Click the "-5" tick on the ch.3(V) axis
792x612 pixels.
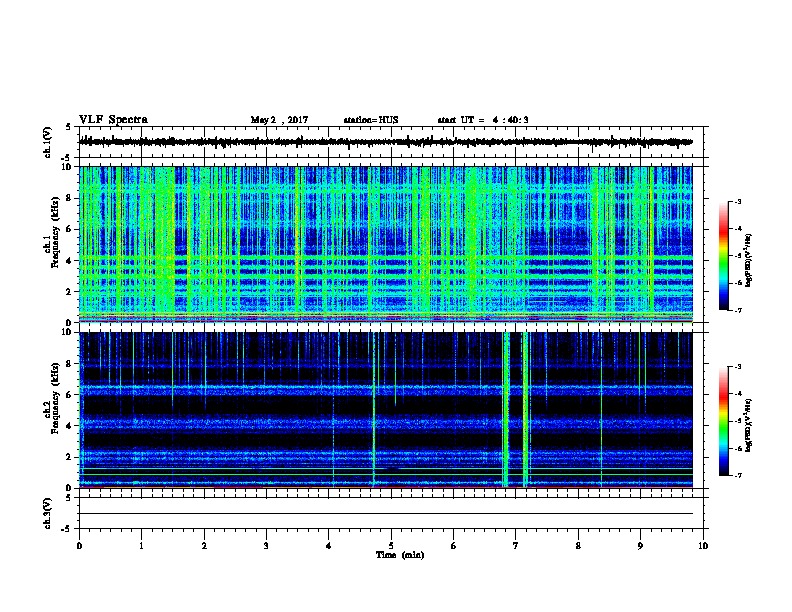click(67, 529)
